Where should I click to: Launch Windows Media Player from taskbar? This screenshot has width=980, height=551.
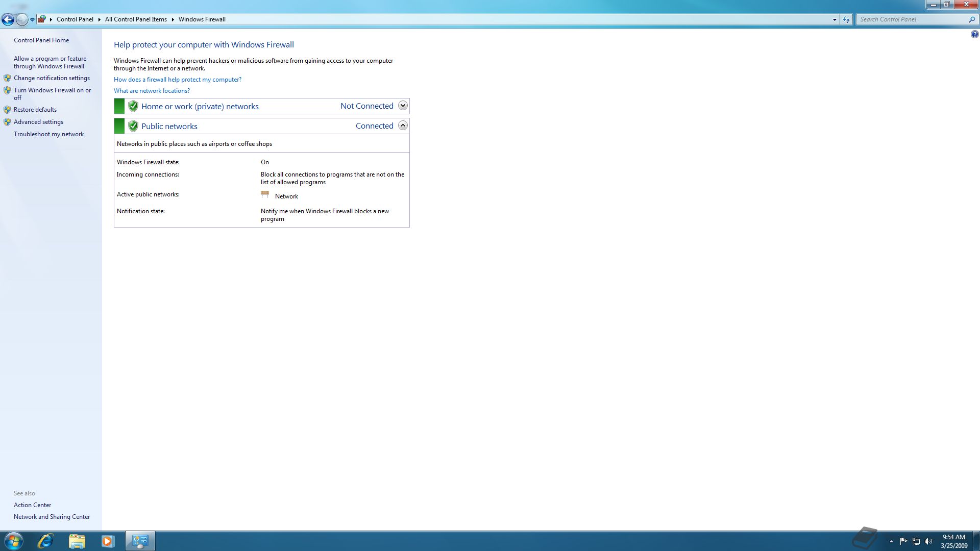[x=108, y=541]
